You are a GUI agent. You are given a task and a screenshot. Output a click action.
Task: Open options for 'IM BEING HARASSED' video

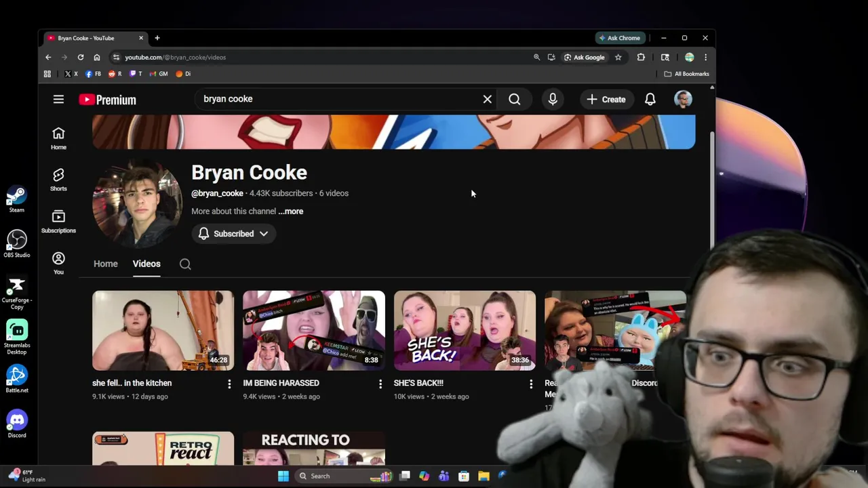tap(380, 384)
